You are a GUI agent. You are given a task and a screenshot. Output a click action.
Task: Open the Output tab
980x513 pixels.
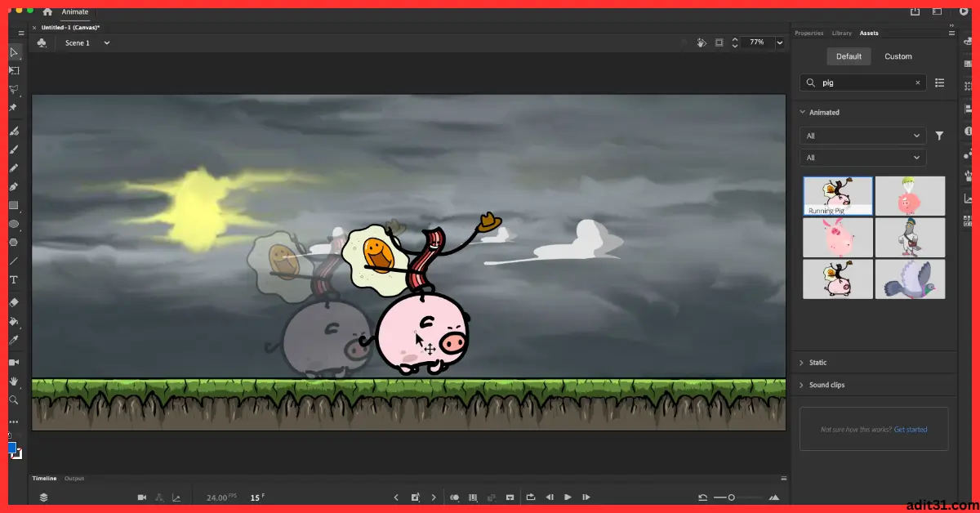[74, 479]
